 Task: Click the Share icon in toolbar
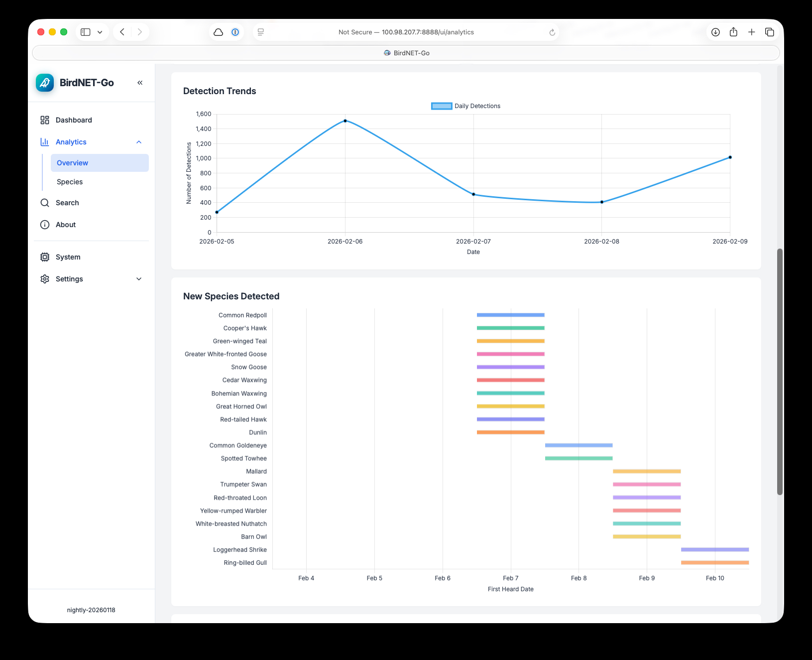click(x=733, y=32)
